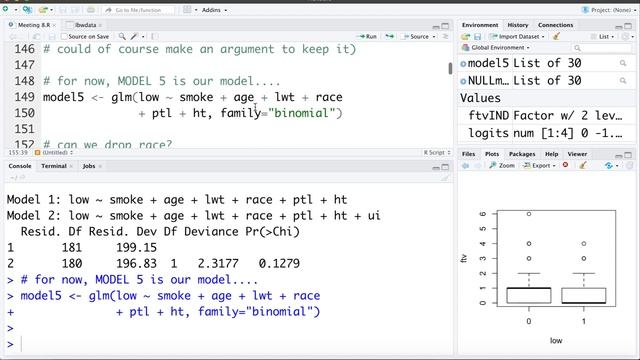Refresh the environment pane

626,37
